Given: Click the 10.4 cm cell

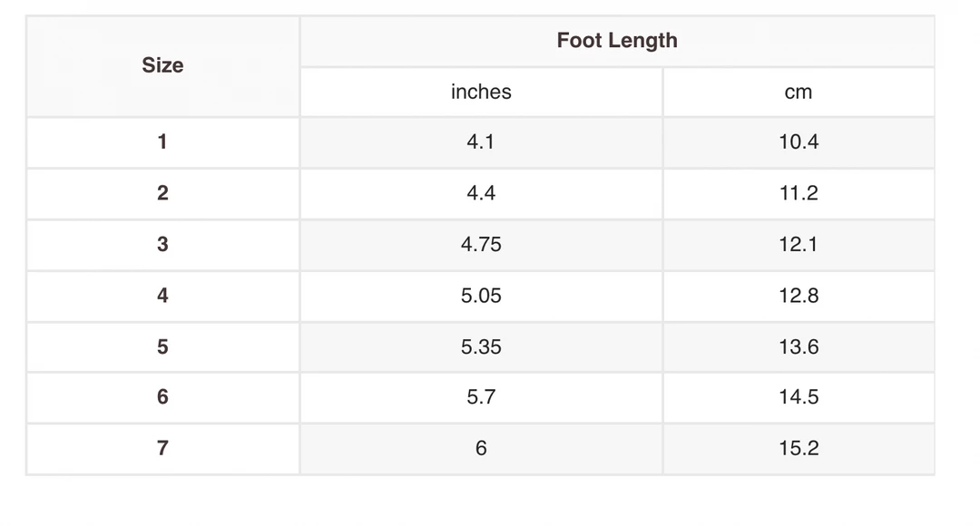Looking at the screenshot, I should (799, 141).
